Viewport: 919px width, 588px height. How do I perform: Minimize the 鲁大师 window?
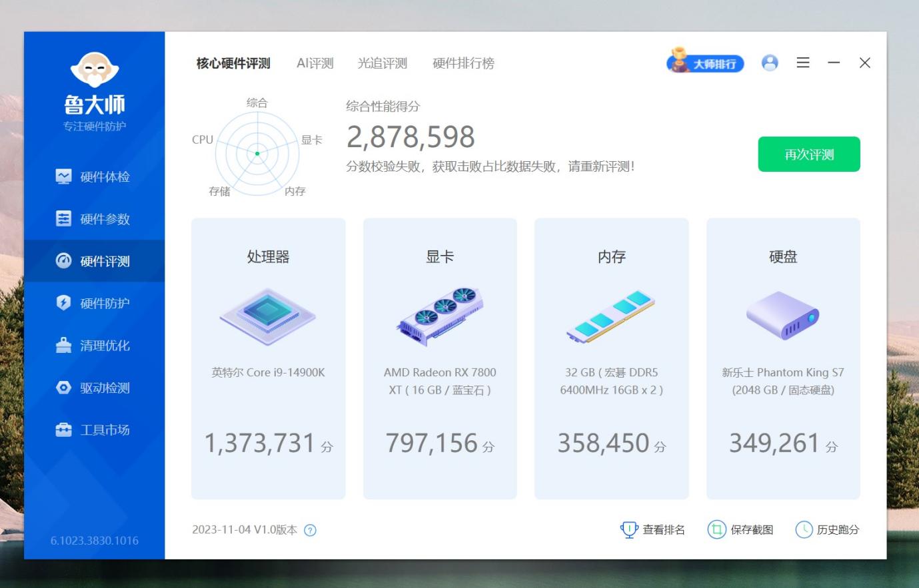click(834, 63)
